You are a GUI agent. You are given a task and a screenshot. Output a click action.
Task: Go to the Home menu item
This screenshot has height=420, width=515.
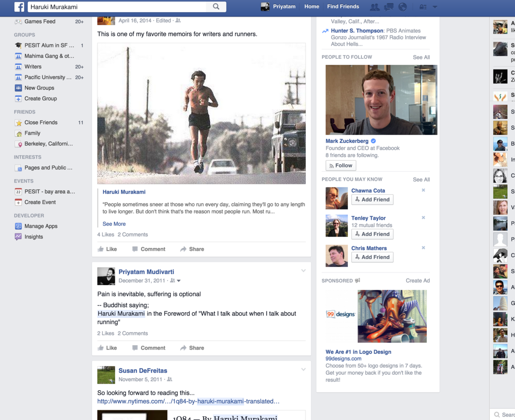pyautogui.click(x=312, y=7)
